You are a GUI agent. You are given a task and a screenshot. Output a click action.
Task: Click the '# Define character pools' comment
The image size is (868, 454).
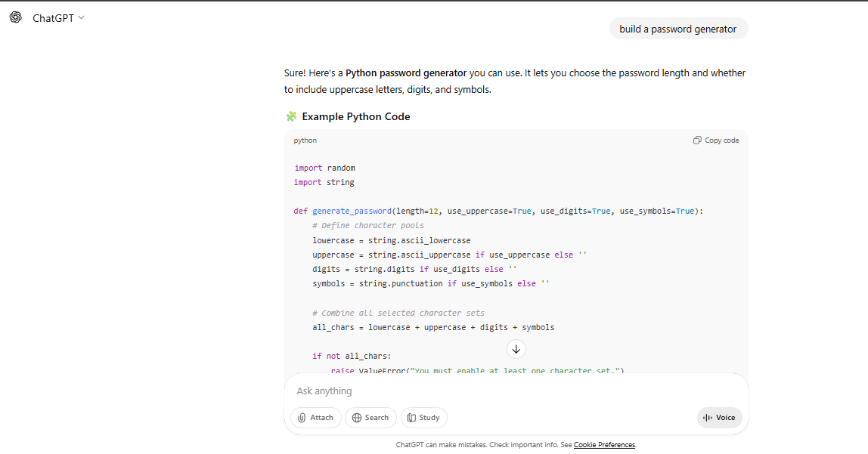[367, 225]
